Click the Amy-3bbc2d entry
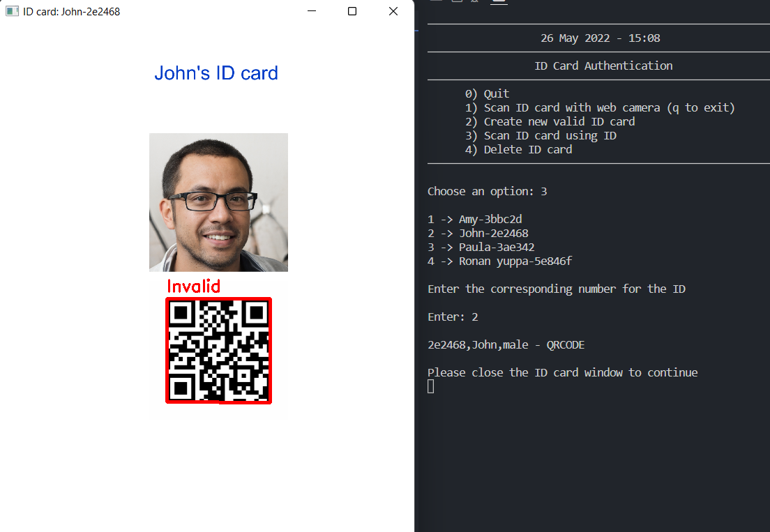Screen dimensions: 770x532 [x=475, y=220]
